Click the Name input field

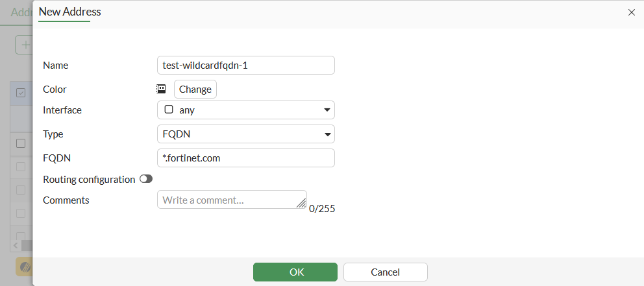[x=245, y=65]
